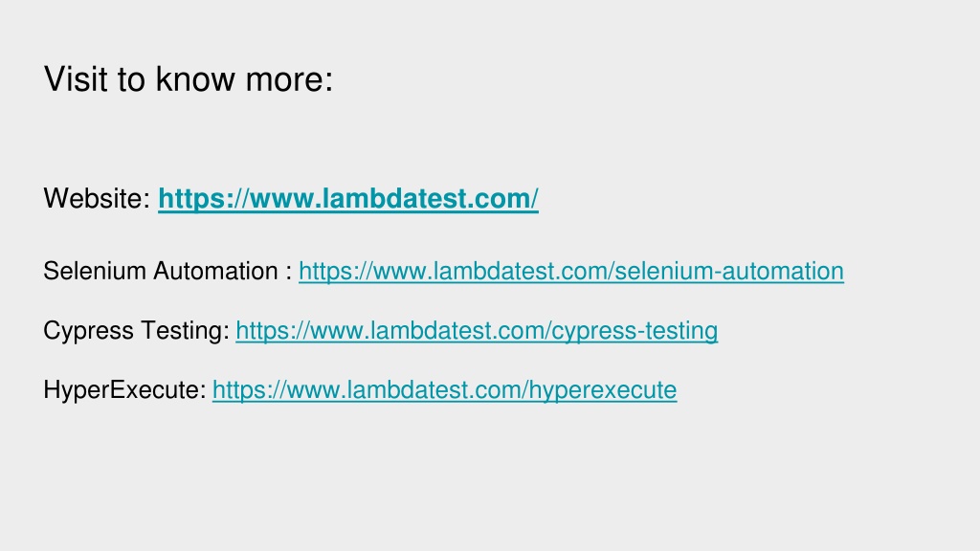This screenshot has height=551, width=980.
Task: Follow the cypress-testing URL link
Action: (x=477, y=331)
